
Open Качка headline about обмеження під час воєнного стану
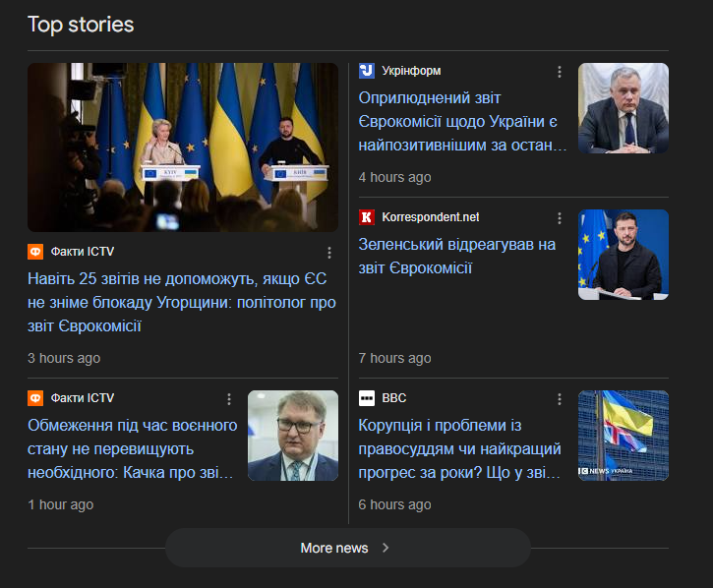(x=133, y=449)
